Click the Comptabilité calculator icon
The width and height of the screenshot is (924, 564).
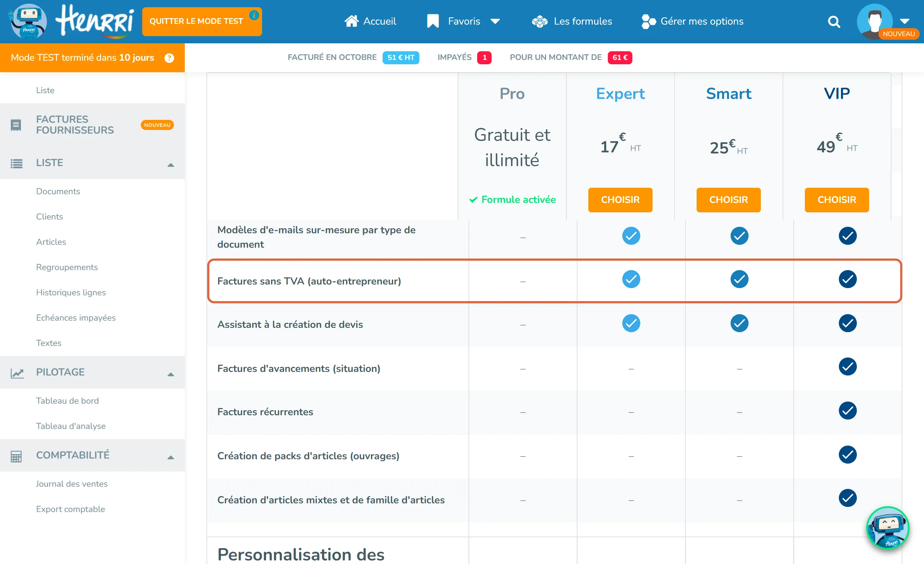pyautogui.click(x=16, y=456)
